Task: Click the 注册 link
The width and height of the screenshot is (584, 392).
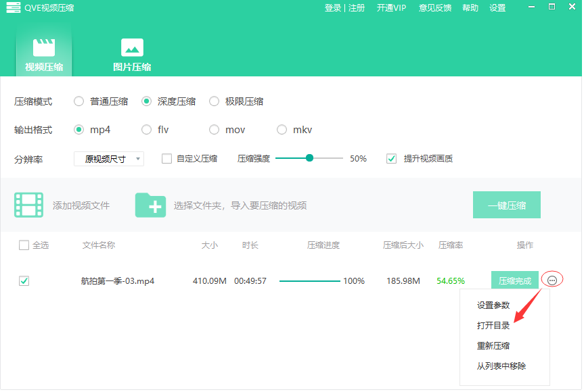Action: click(357, 8)
